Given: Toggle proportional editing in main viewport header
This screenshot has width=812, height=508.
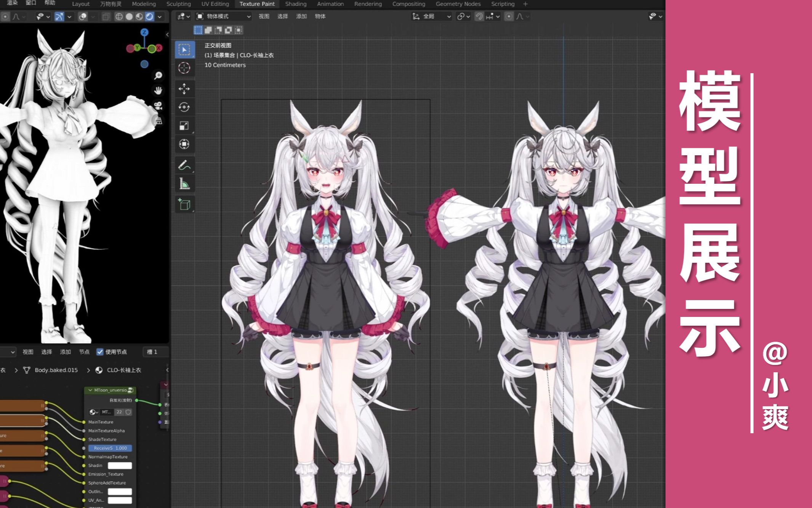Looking at the screenshot, I should coord(509,17).
